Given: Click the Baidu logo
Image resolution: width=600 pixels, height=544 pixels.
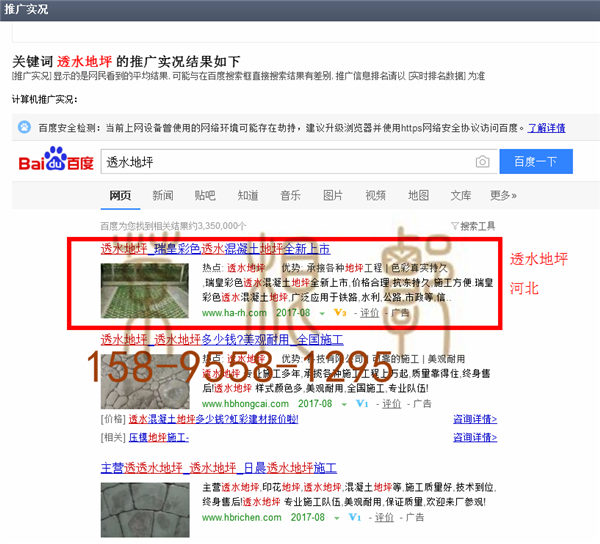Looking at the screenshot, I should [56, 158].
